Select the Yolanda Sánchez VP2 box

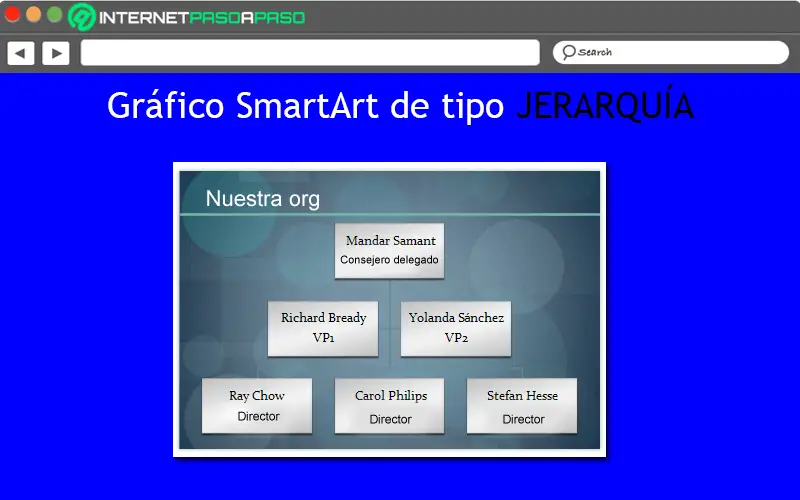[456, 328]
